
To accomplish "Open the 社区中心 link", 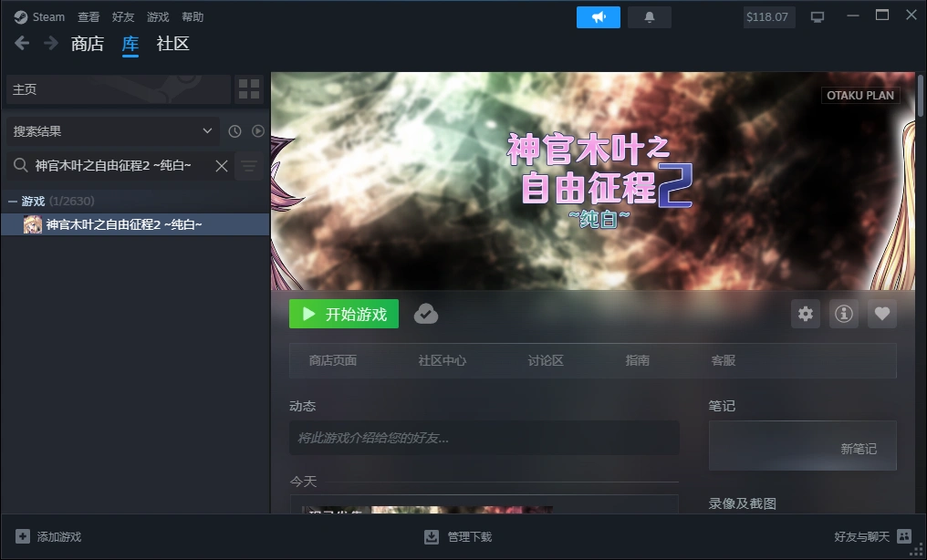I will click(x=443, y=360).
